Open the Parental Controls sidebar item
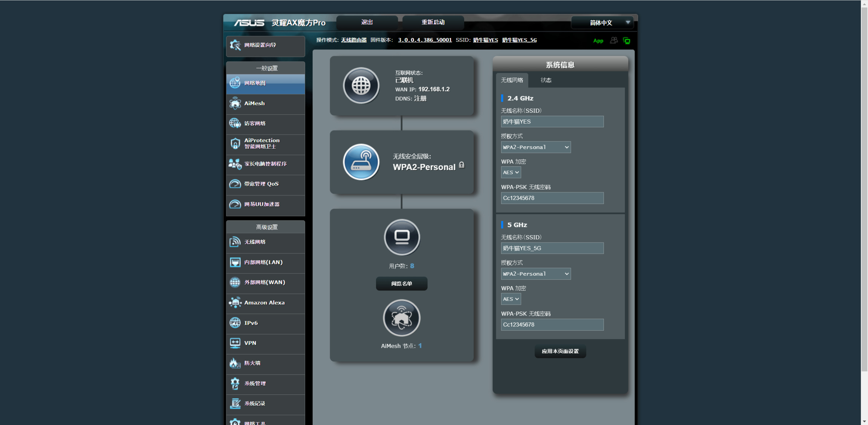868x425 pixels. click(265, 164)
